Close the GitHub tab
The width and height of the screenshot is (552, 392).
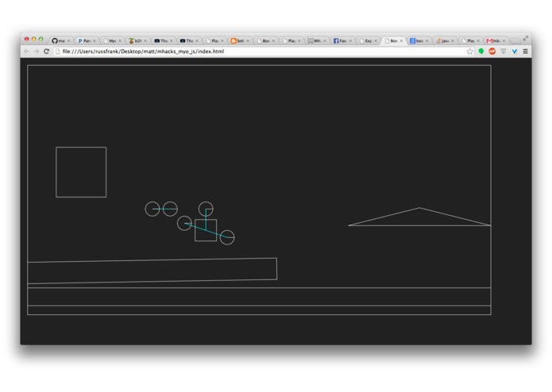(x=68, y=40)
